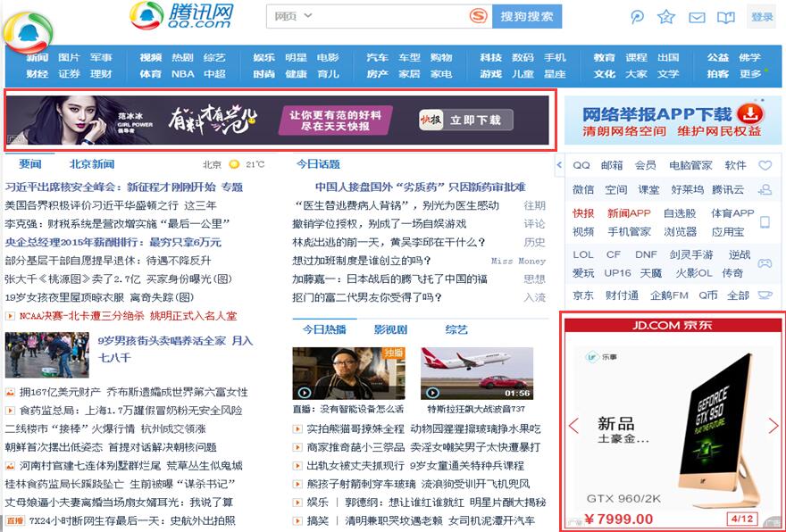This screenshot has height=532, width=786.
Task: Open 电脑管家 link in services panel
Action: pos(690,165)
